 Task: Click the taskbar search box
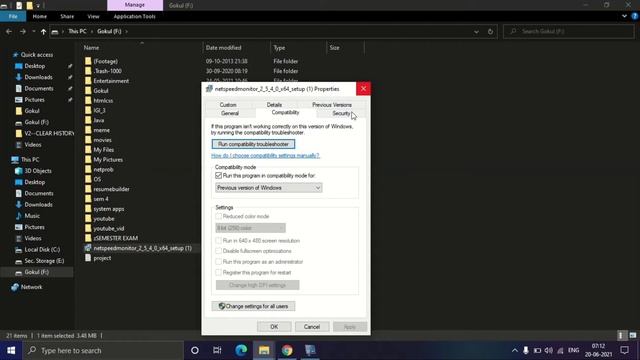pos(102,350)
